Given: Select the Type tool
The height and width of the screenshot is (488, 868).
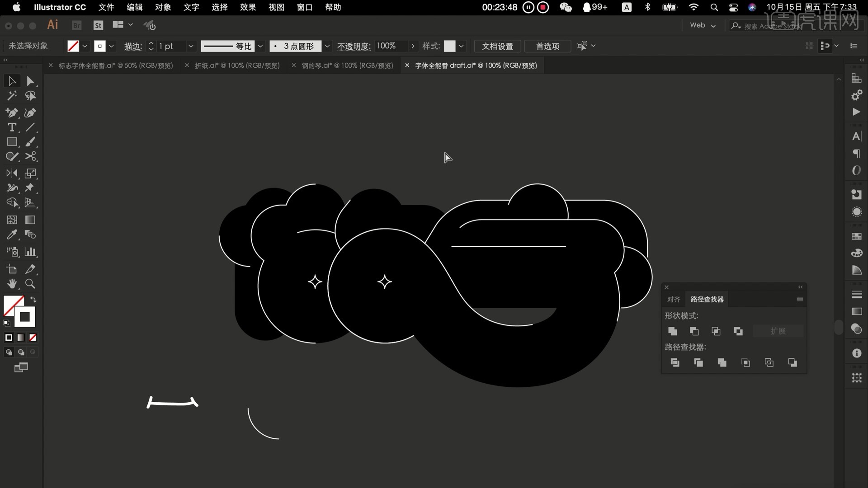Looking at the screenshot, I should [11, 127].
